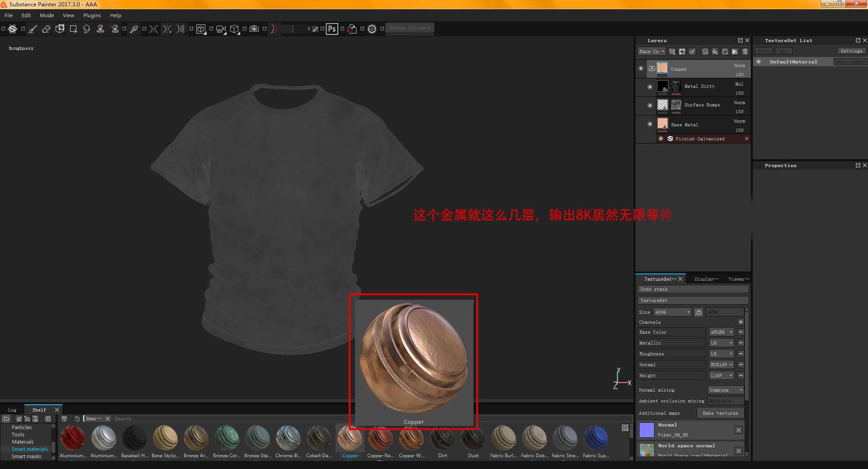Hide the Base Metal layer
Viewport: 868px width, 469px height.
pyautogui.click(x=650, y=124)
